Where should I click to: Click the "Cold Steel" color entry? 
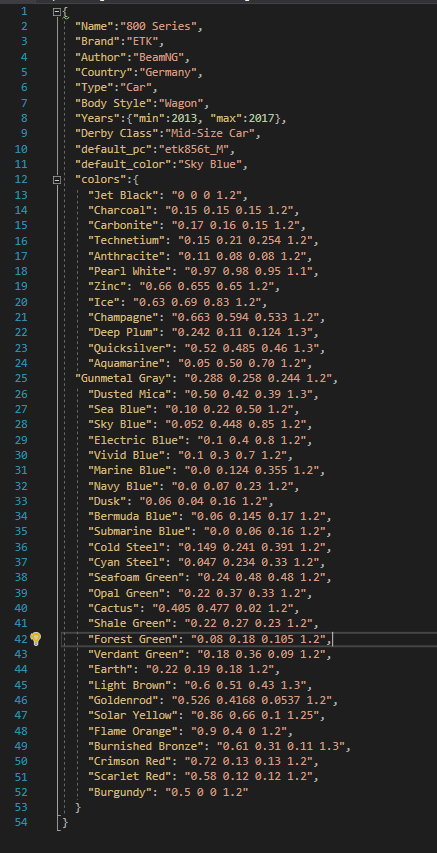(x=210, y=547)
